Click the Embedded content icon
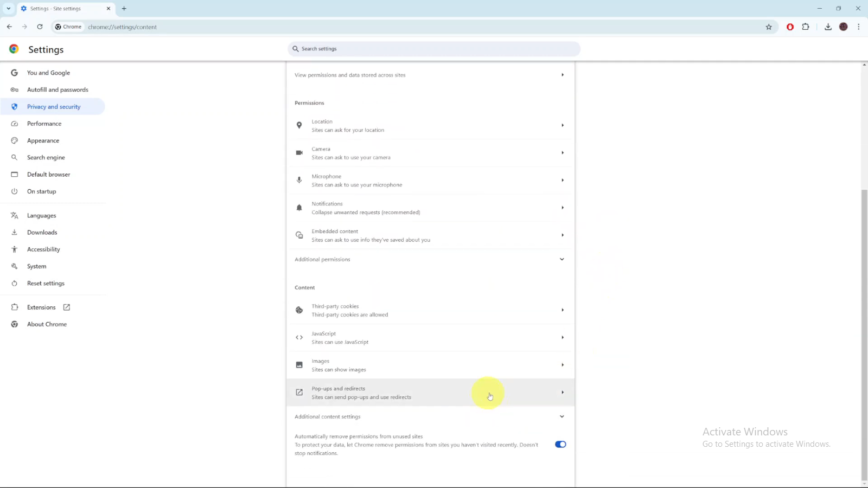This screenshot has width=868, height=488. pyautogui.click(x=299, y=235)
